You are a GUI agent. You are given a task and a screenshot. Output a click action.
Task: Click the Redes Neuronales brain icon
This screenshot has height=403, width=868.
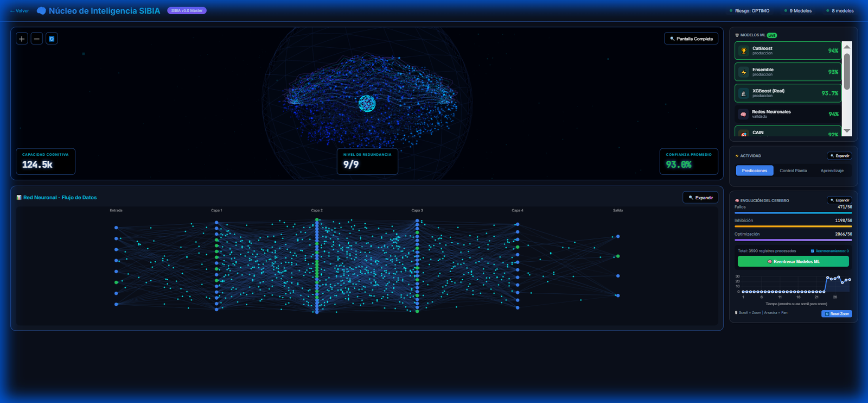point(743,114)
